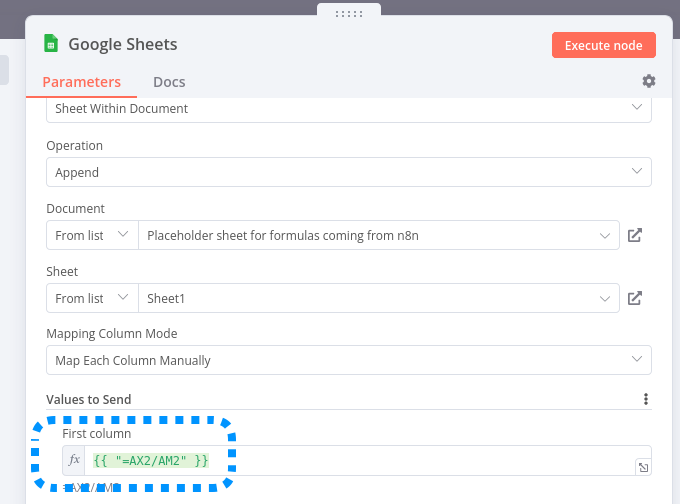Screen dimensions: 680x504
Task: Open Document in new tab link icon
Action: (x=635, y=236)
